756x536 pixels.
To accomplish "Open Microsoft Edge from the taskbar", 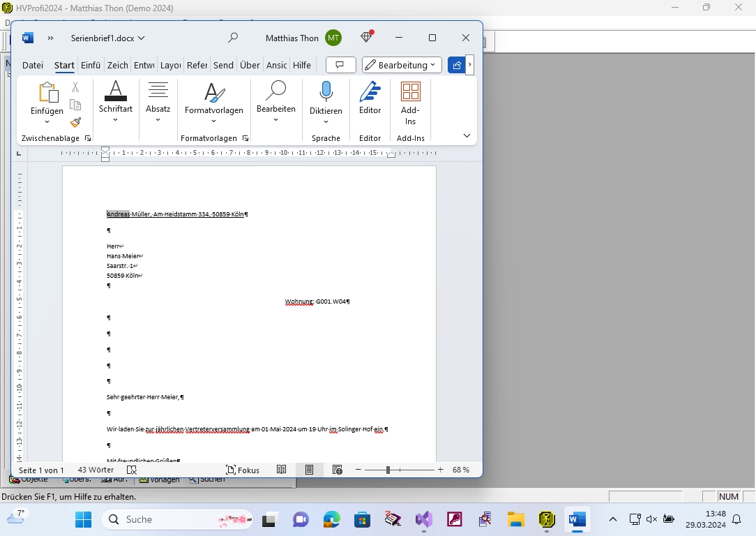I will coord(332,519).
